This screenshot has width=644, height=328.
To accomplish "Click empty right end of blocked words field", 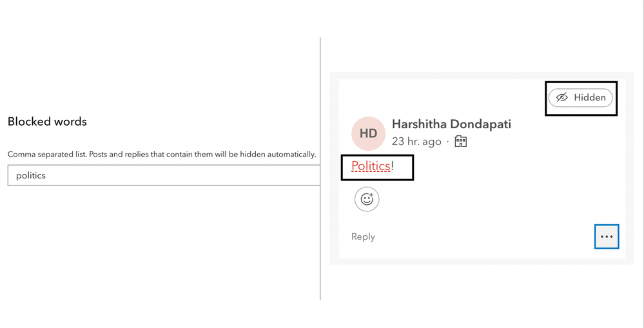I will pyautogui.click(x=284, y=175).
